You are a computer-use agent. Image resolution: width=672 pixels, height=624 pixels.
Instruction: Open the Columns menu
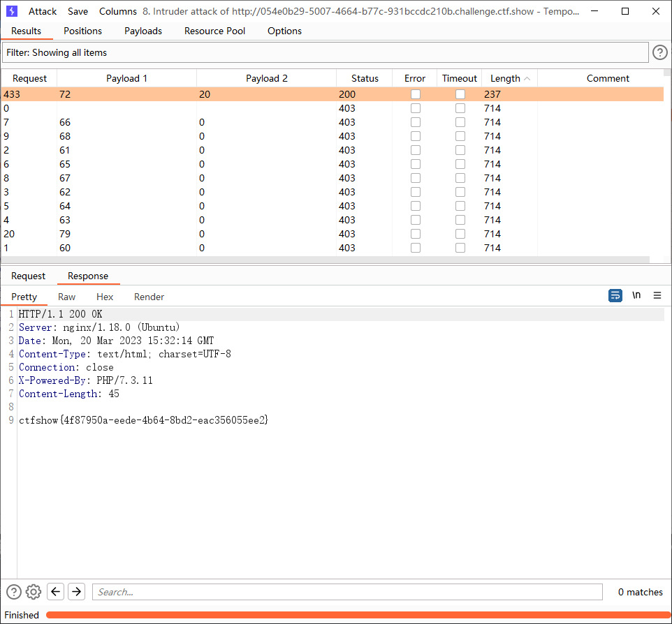click(118, 12)
